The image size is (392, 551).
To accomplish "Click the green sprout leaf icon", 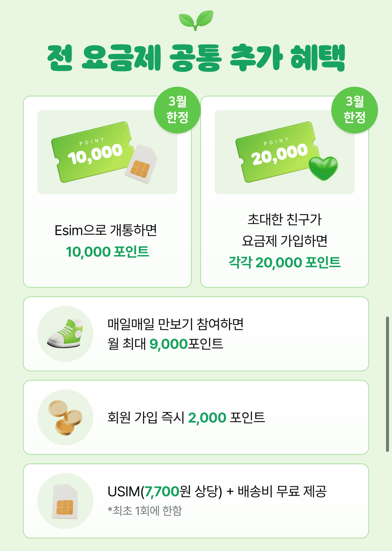I will click(196, 20).
